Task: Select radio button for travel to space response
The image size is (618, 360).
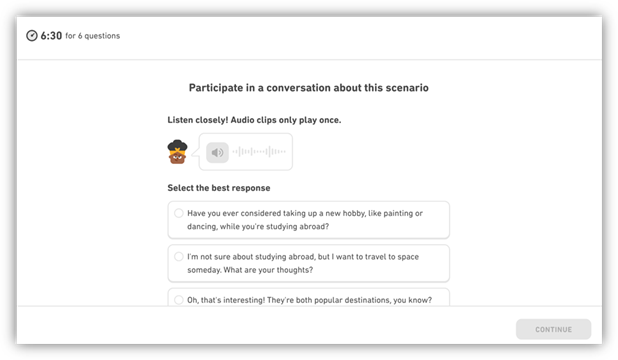Action: pos(179,256)
